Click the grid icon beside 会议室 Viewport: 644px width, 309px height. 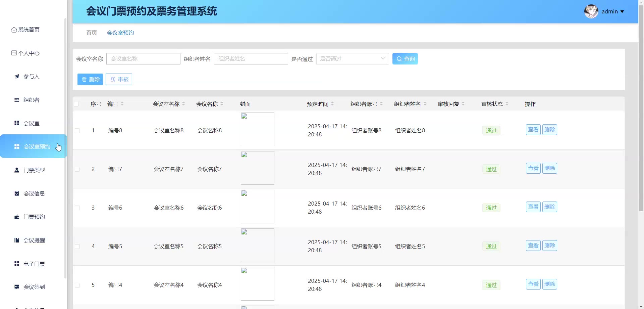tap(17, 123)
